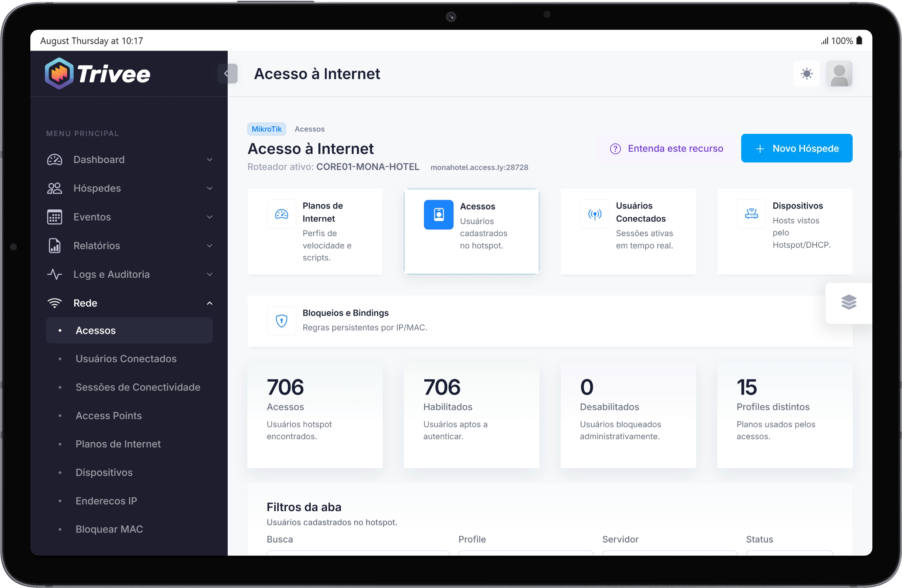Screen dimensions: 902x588
Task: Check the battery status icon
Action: pos(860,41)
